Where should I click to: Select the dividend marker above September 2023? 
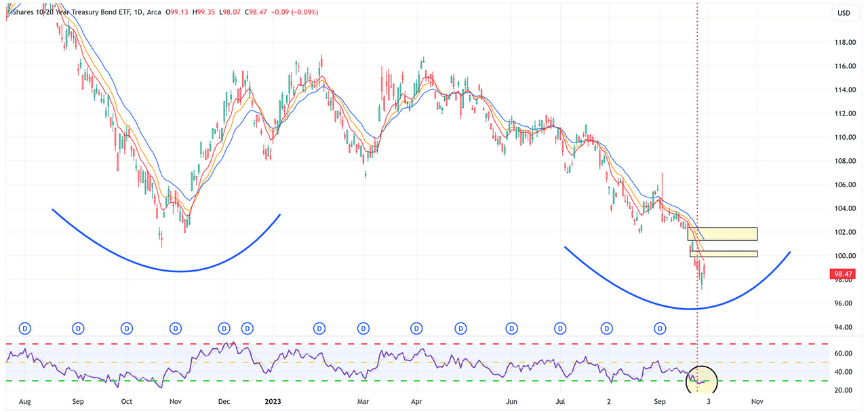click(x=659, y=329)
